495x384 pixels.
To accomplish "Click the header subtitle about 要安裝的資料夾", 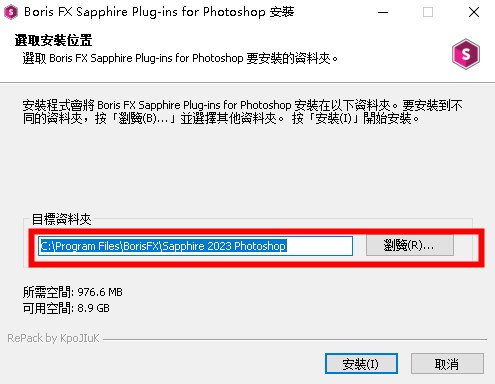I will pos(180,59).
